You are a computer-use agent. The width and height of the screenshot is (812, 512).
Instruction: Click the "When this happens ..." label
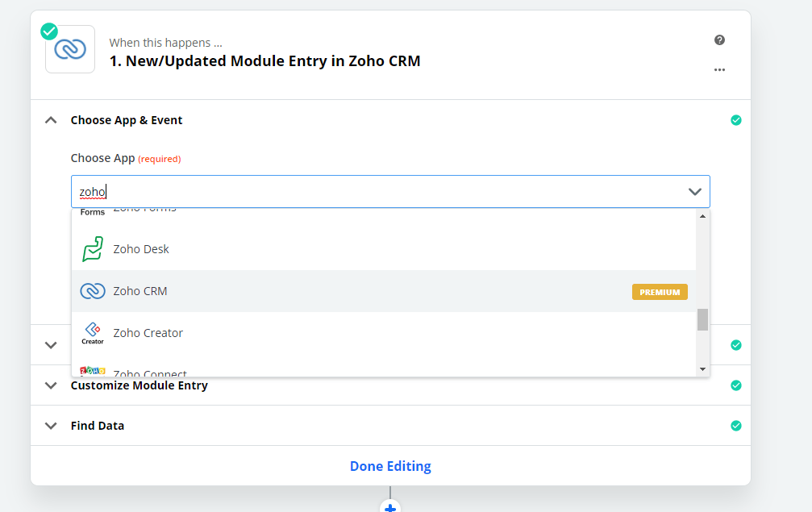(166, 43)
